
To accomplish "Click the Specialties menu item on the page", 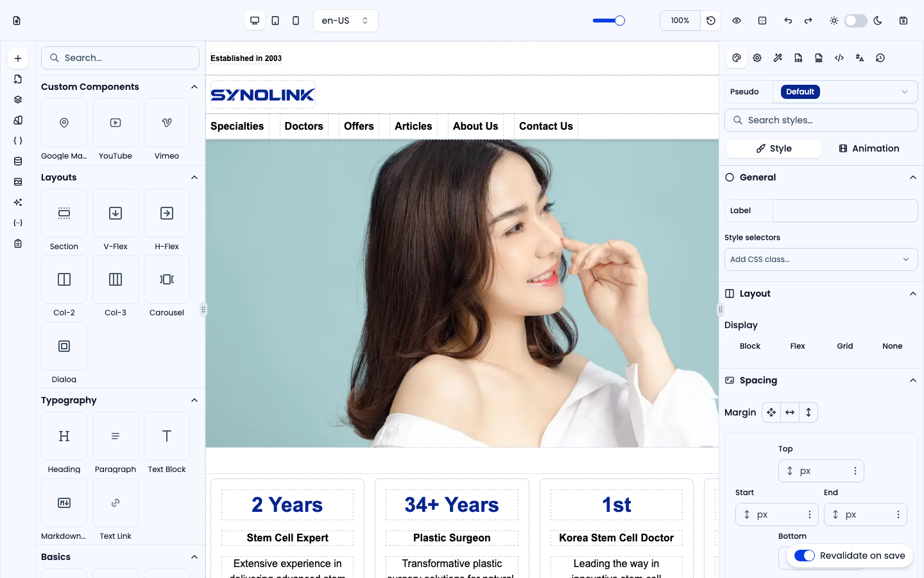I will point(237,127).
